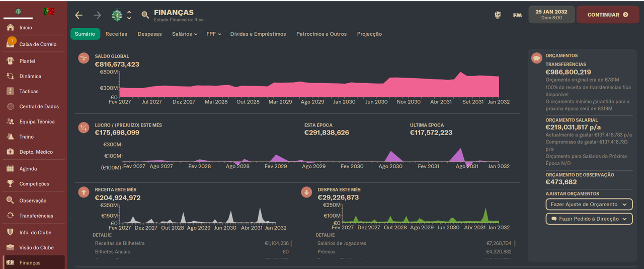Click the Finanças page title
This screenshot has width=644, height=269.
pos(174,12)
